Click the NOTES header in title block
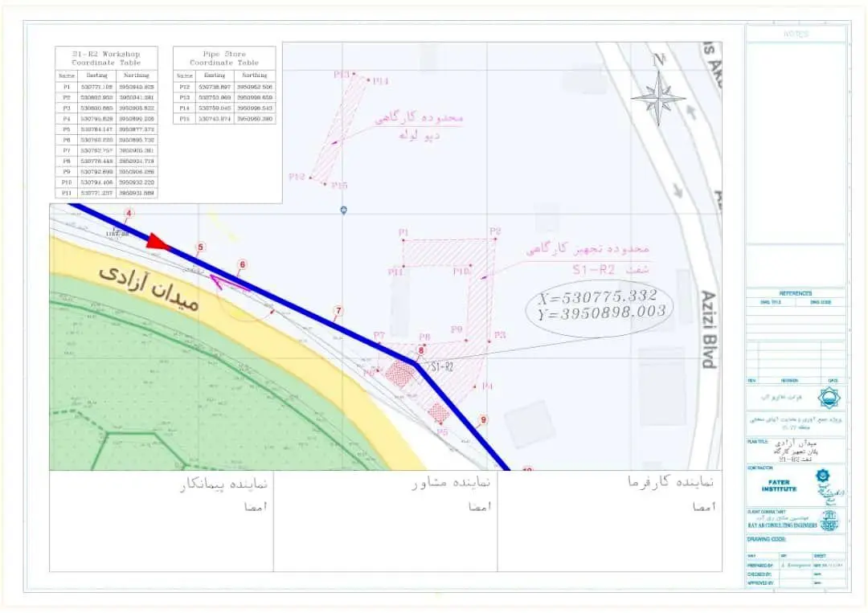 click(795, 34)
